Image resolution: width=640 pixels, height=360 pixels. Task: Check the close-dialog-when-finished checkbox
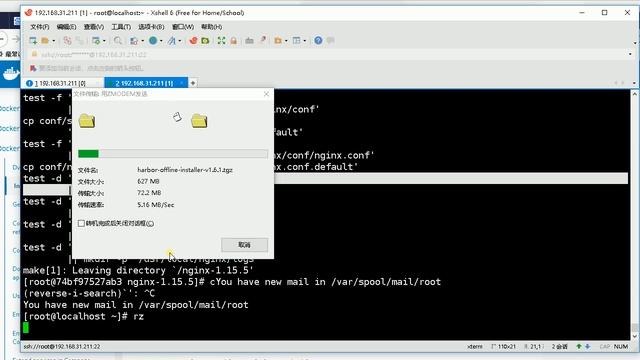81,223
